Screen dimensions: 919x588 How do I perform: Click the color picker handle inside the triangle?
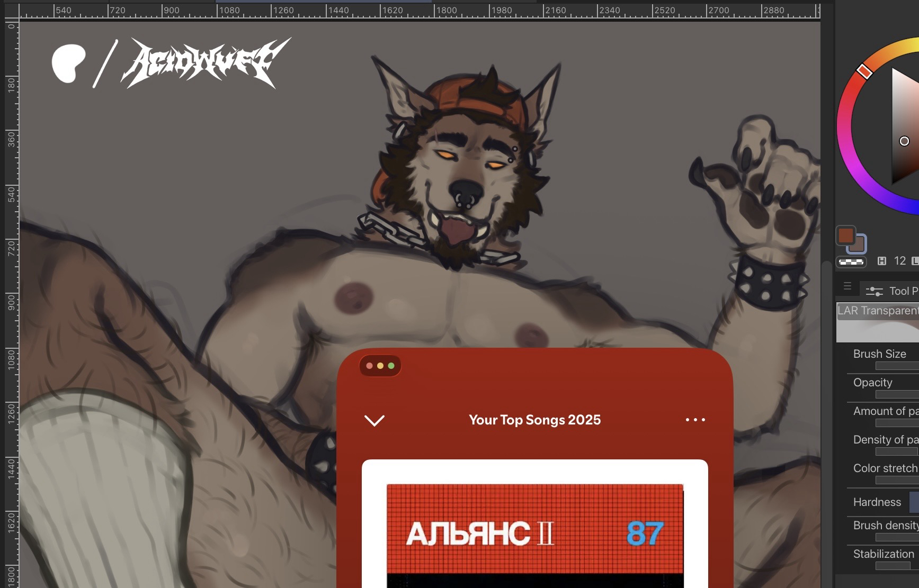(x=904, y=141)
